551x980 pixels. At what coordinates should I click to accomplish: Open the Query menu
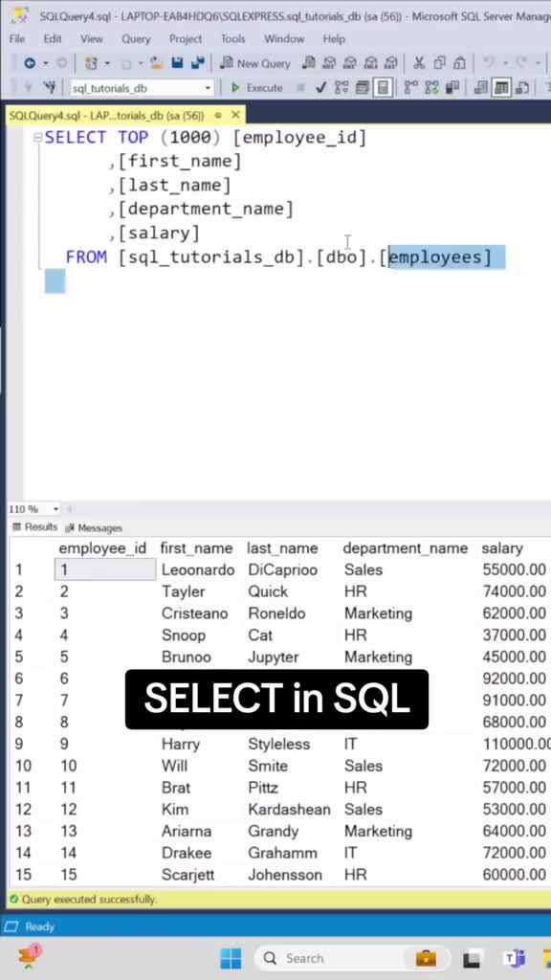(x=136, y=38)
